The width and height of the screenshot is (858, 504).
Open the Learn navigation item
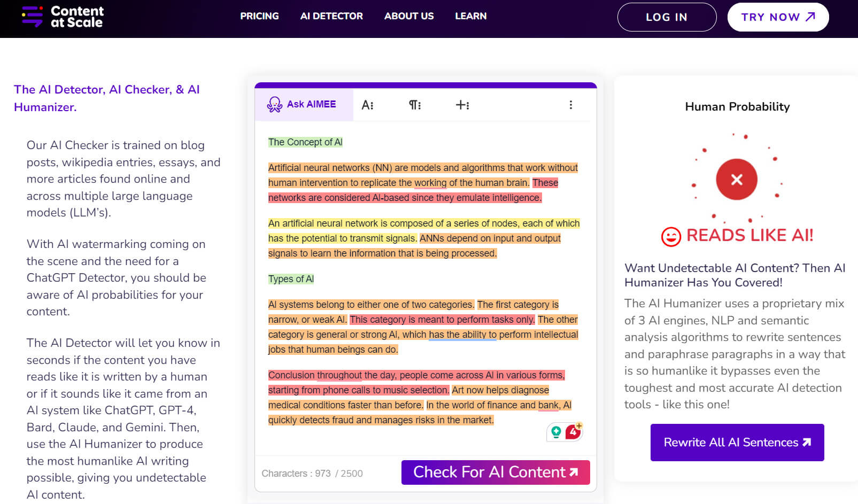(x=470, y=16)
